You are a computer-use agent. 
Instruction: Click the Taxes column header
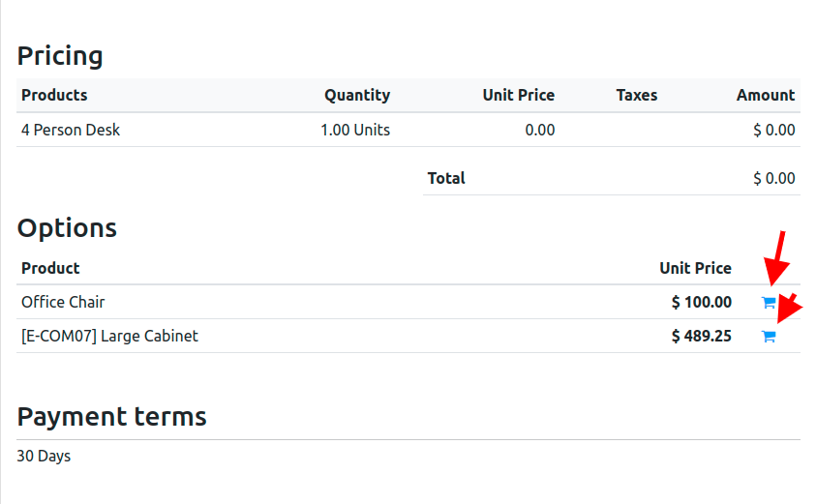coord(636,95)
